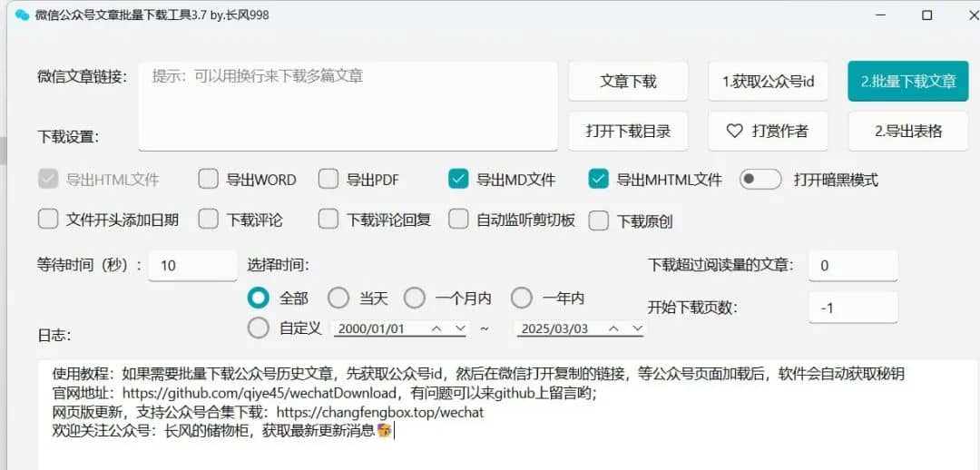Screen dimensions: 980x470
Task: Click the WeChat app icon in title bar
Action: (22, 15)
